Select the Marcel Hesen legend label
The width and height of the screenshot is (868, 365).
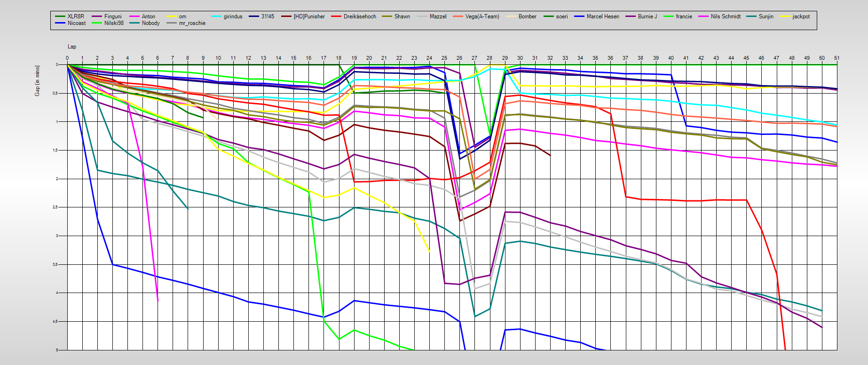click(x=603, y=16)
